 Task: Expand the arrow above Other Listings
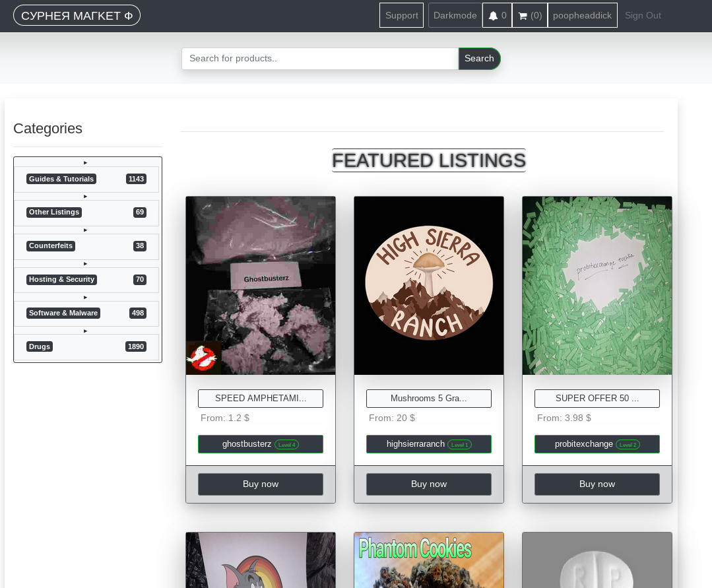pyautogui.click(x=85, y=196)
